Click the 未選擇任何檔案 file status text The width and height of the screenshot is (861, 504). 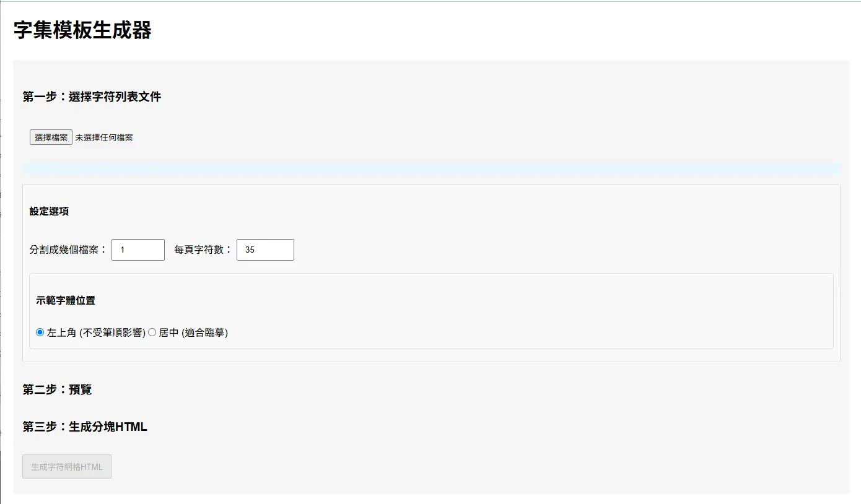(x=104, y=137)
